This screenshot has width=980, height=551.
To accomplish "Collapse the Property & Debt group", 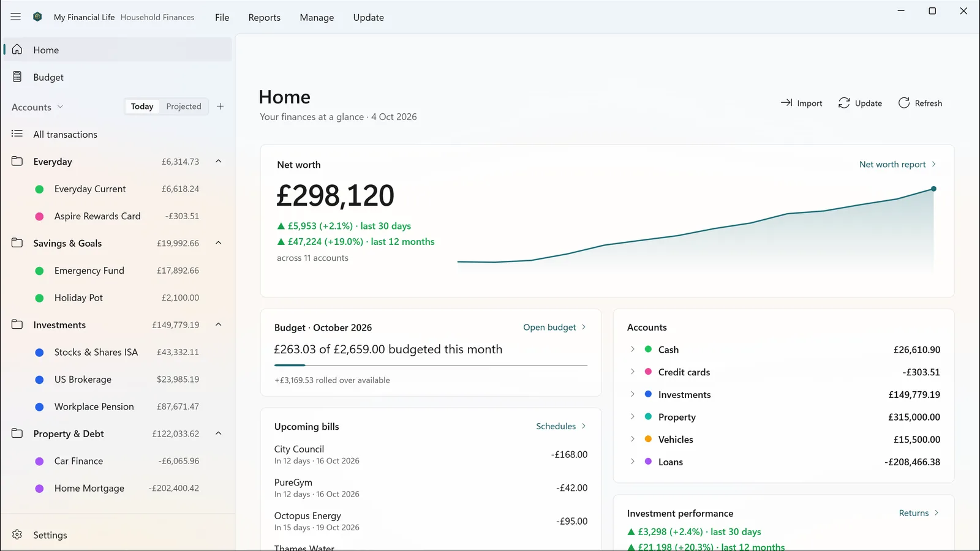I will tap(219, 433).
